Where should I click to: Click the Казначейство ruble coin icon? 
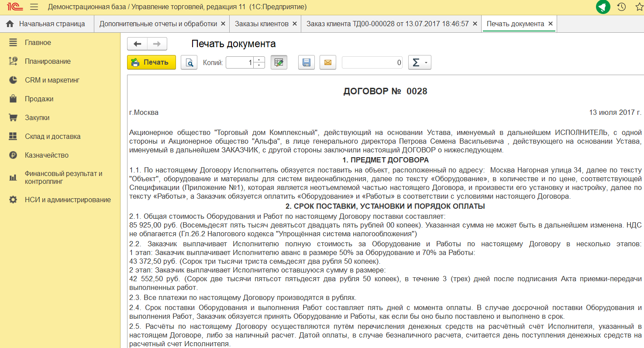[x=13, y=155]
